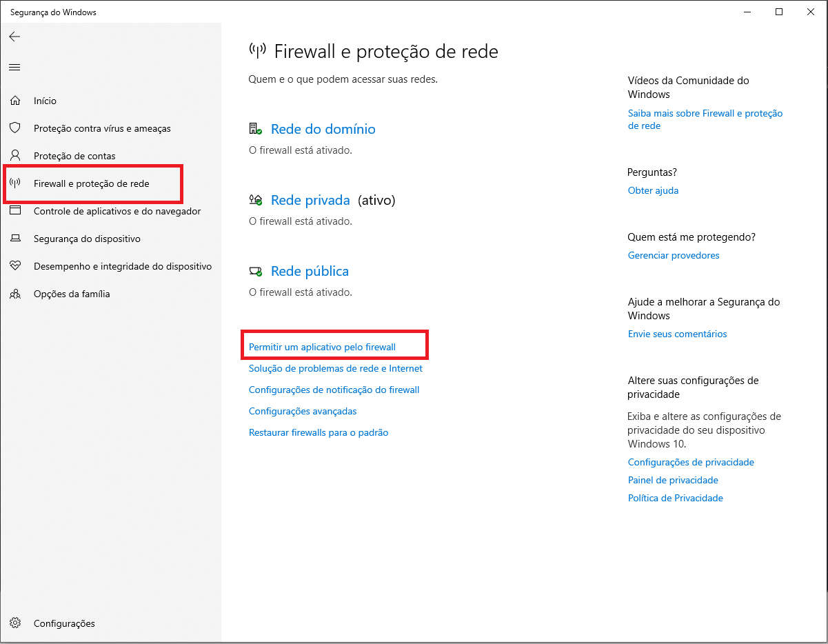This screenshot has height=644, width=828.
Task: Select the Desempenho e integridade heart icon
Action: click(15, 266)
